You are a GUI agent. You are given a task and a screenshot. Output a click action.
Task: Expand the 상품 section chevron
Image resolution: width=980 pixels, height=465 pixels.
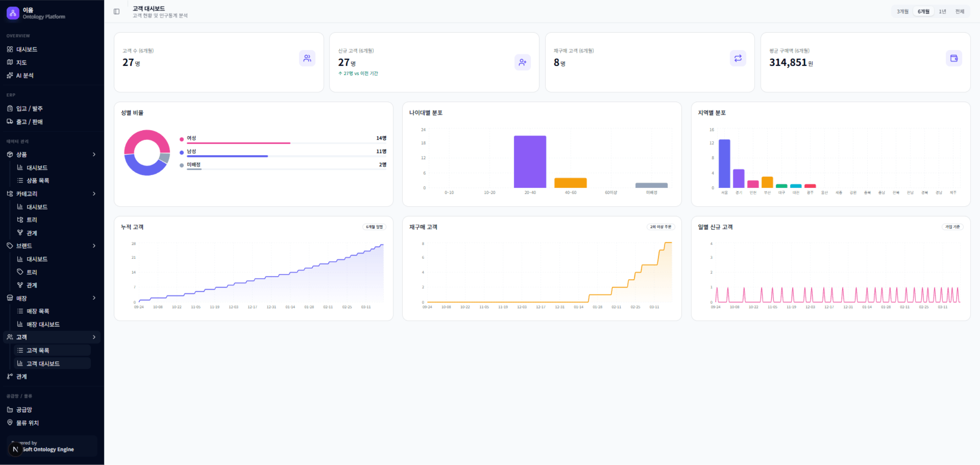coord(94,154)
